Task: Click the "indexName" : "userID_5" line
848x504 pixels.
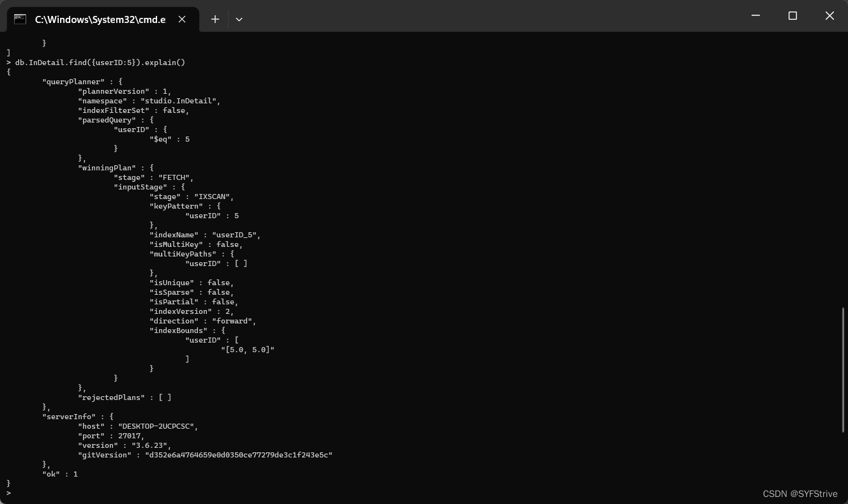Action: pos(205,235)
